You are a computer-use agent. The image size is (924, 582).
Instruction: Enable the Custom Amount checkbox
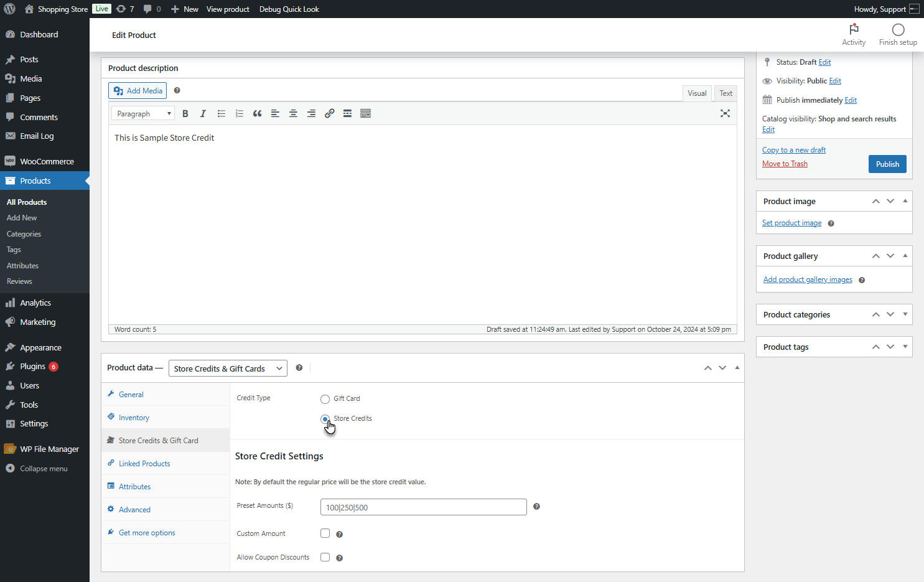point(325,533)
